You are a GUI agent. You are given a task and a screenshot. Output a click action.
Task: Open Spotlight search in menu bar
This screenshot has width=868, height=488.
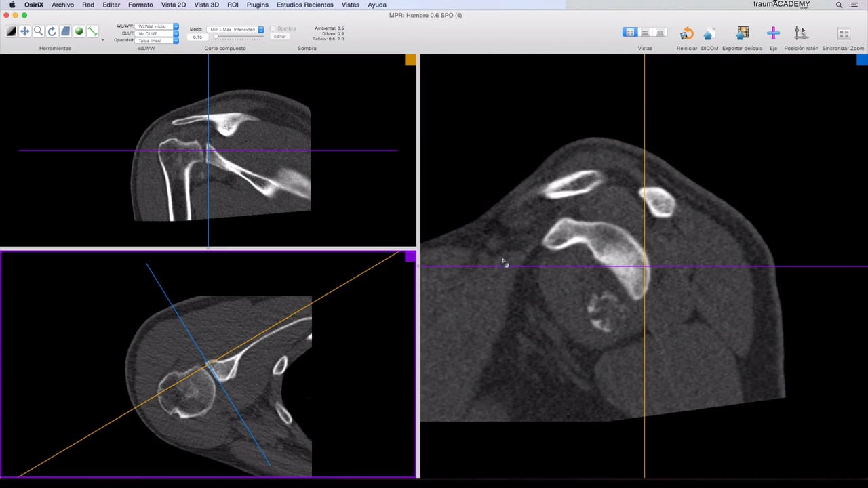point(839,5)
